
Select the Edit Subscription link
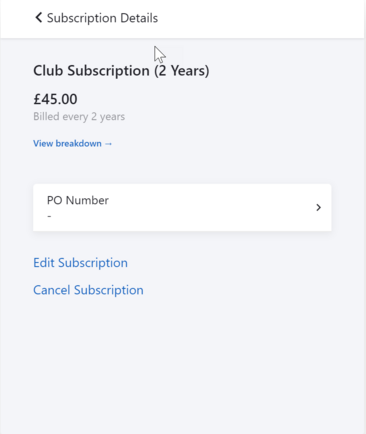[x=80, y=263]
